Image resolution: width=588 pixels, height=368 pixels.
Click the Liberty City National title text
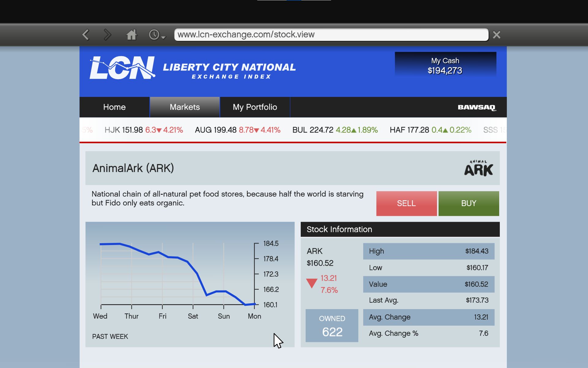tap(229, 67)
